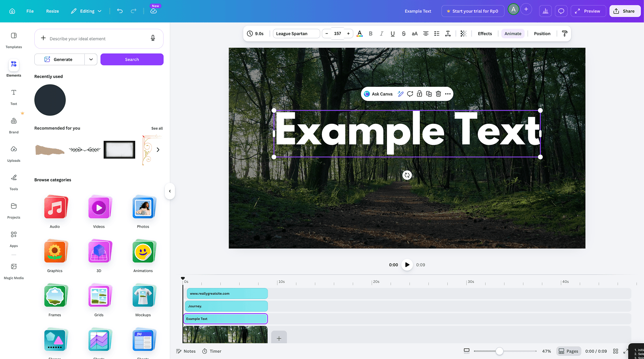Lock the selected text element
The image size is (644, 359).
click(x=419, y=94)
